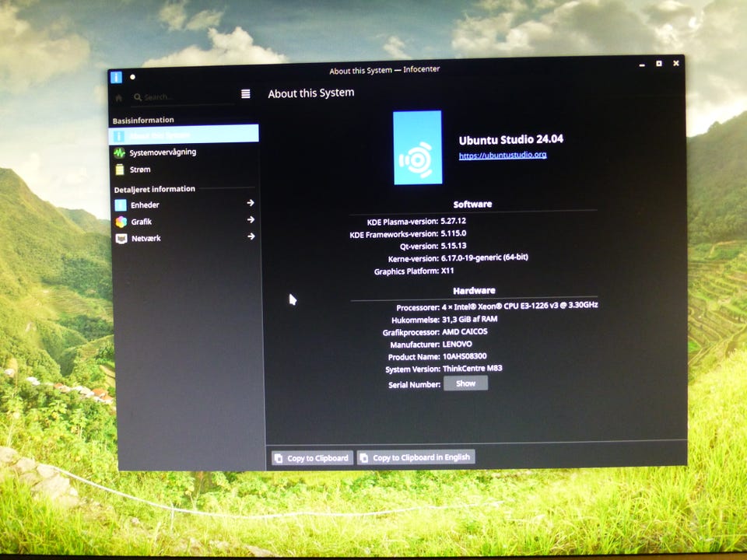
Task: Close the Infocenter window
Action: (x=675, y=63)
